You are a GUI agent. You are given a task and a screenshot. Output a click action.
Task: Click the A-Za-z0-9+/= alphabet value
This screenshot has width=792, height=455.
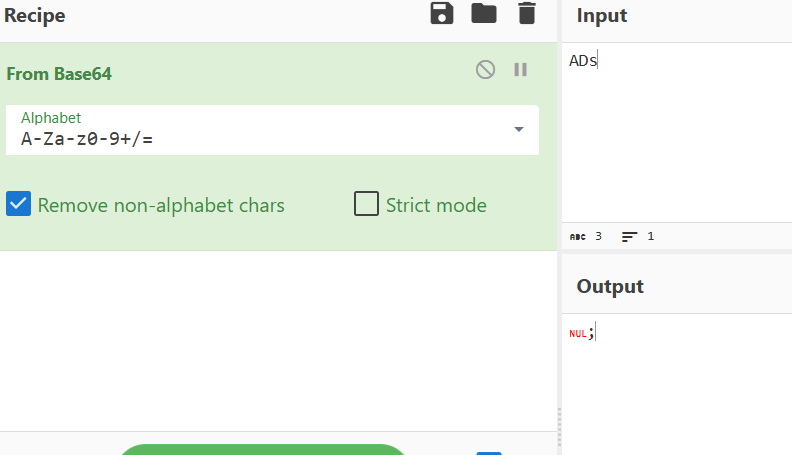87,138
